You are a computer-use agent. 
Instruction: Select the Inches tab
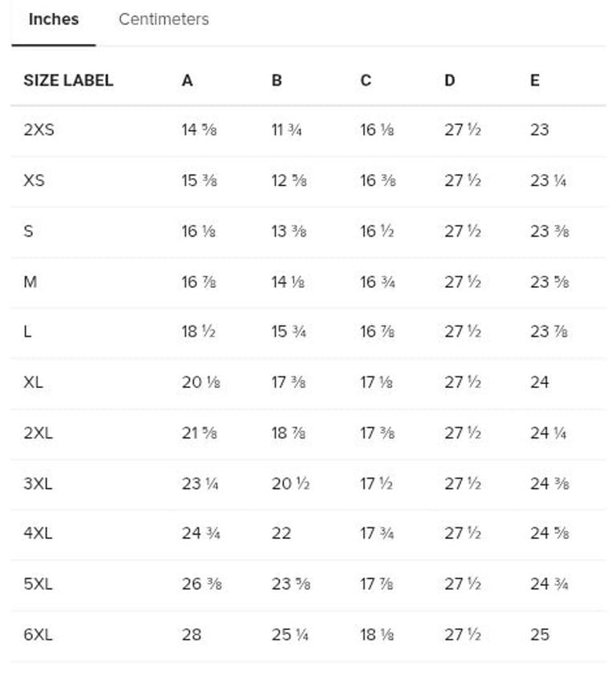(54, 20)
